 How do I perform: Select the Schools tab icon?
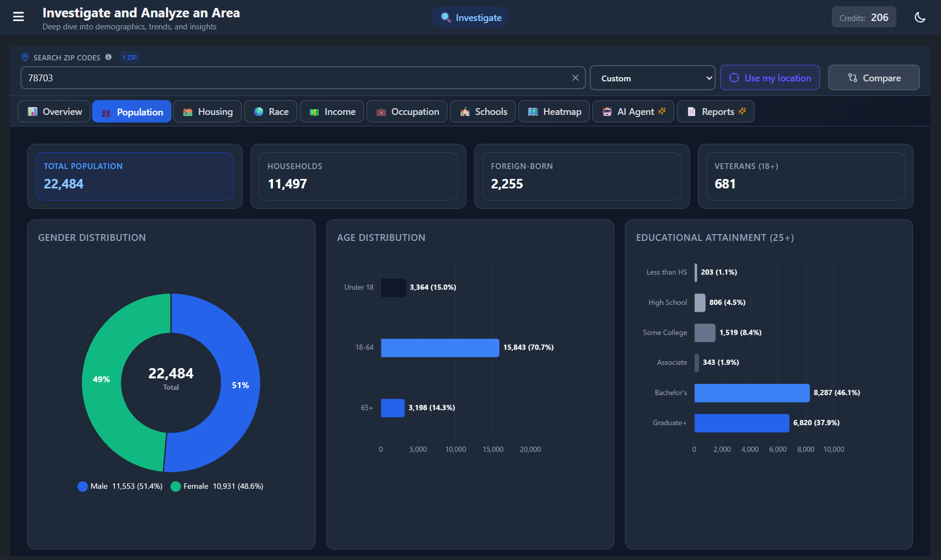click(x=465, y=112)
